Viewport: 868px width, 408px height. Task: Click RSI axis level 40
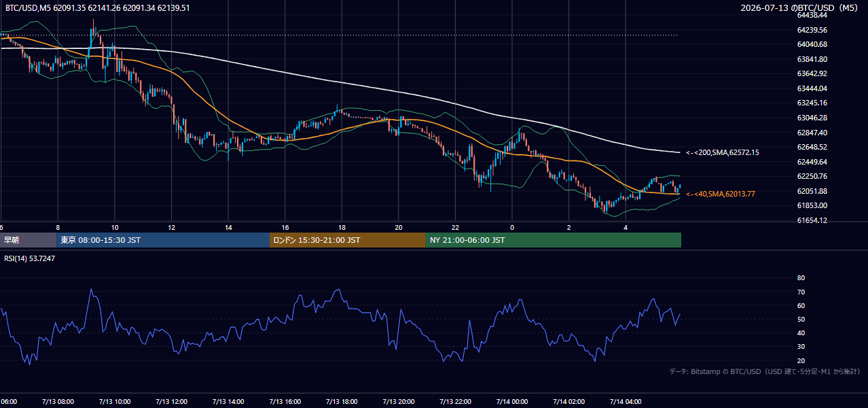[801, 333]
